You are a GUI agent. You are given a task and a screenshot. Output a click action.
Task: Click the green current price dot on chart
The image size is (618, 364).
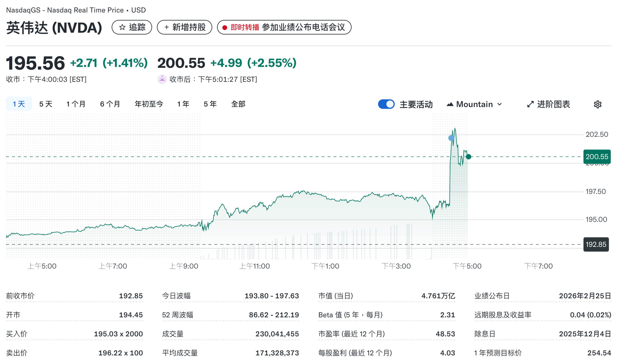(469, 157)
